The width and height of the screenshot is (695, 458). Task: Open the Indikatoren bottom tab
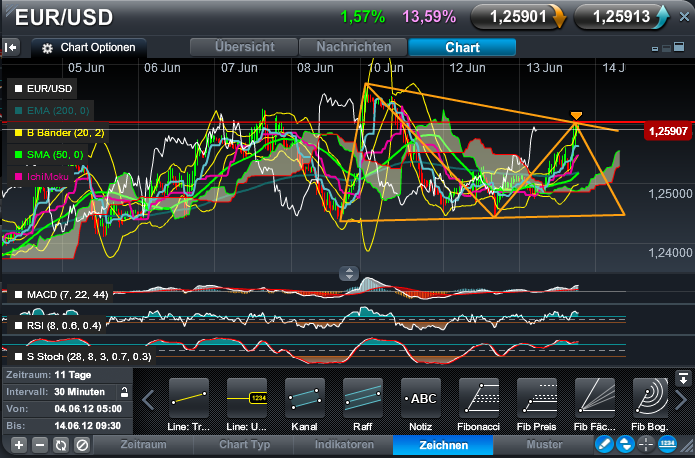344,445
